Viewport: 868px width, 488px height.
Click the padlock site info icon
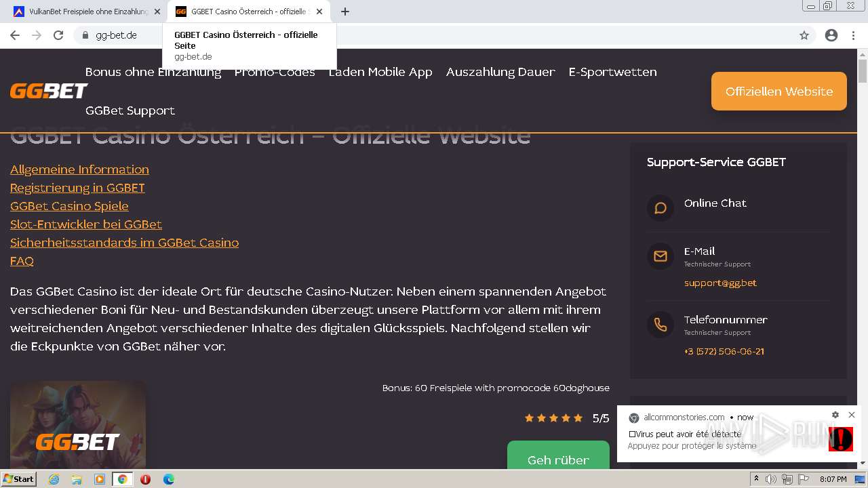tap(85, 35)
